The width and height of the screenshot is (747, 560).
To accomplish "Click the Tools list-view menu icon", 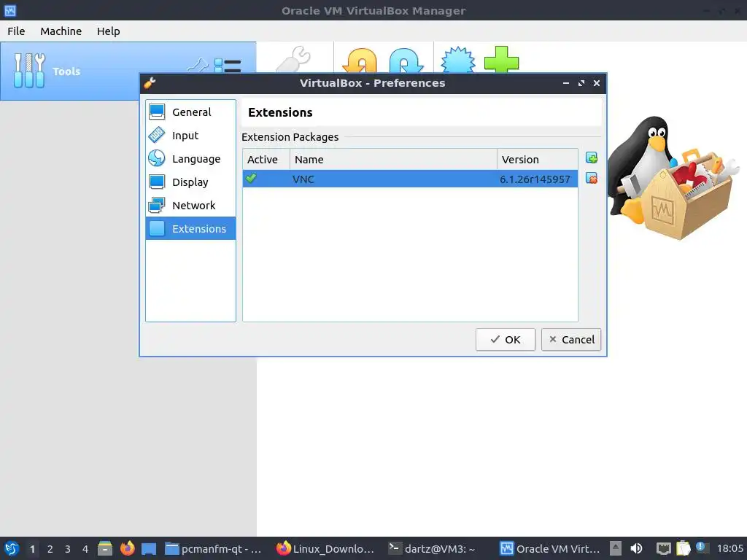I will click(228, 65).
